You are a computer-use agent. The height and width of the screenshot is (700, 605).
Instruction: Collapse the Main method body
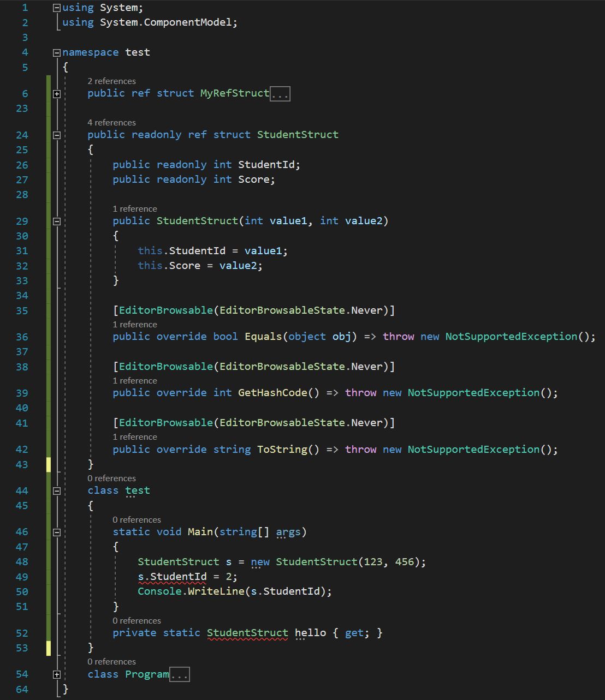pyautogui.click(x=56, y=531)
